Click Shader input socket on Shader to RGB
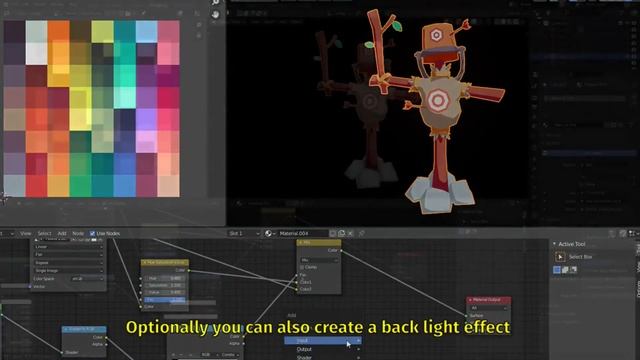Screen dimensions: 640x360 62,352
